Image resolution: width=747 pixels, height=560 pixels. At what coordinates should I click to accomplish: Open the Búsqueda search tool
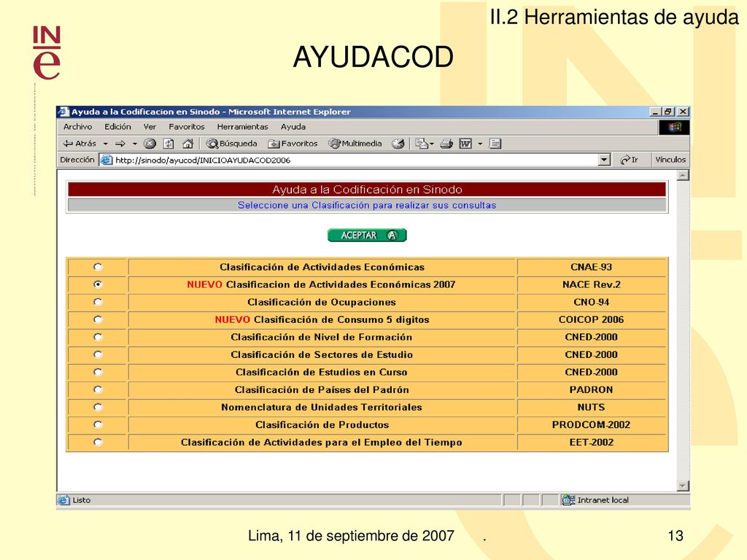(231, 144)
